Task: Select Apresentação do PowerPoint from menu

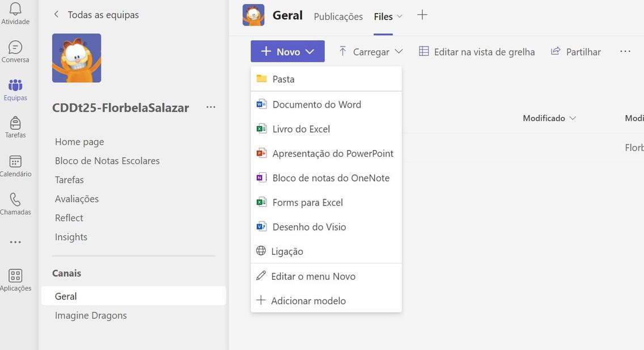Action: pos(333,153)
